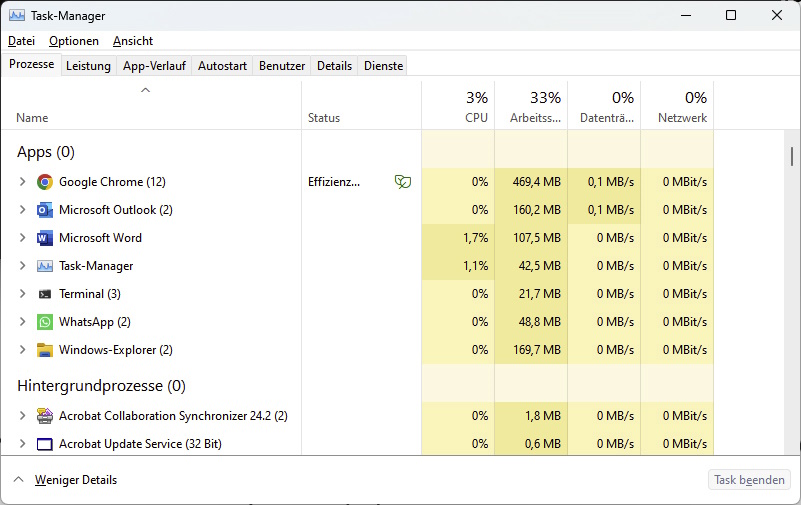
Task: Collapse view using Weniger Details chevron
Action: pos(18,479)
